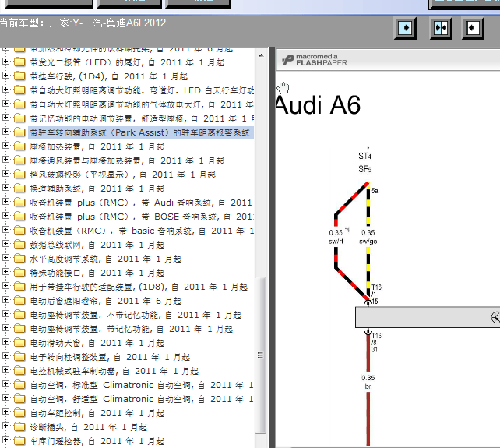The width and height of the screenshot is (500, 448).
Task: Select 带自动大灯照明距离调节功能、弯道灯 item
Action: [x=142, y=90]
